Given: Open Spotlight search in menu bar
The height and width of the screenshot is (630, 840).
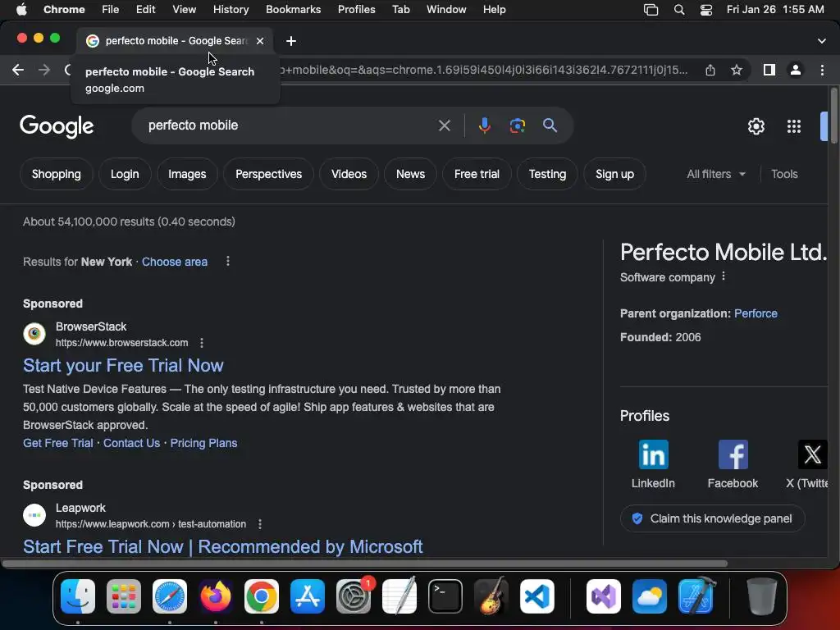Looking at the screenshot, I should pos(678,10).
